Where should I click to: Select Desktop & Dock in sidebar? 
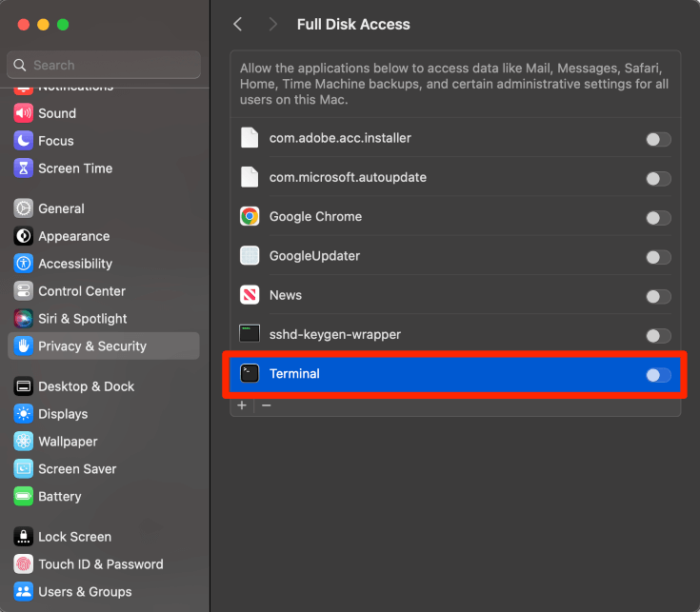86,386
